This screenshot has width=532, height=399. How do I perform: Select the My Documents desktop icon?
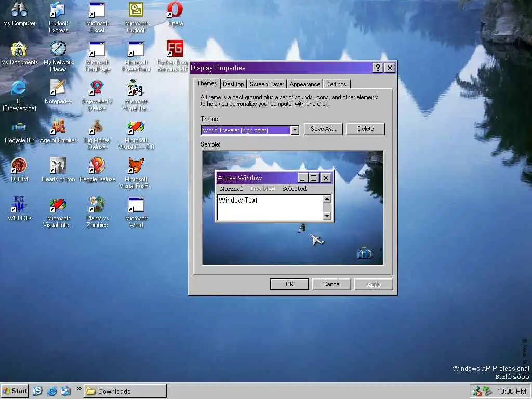coord(19,54)
